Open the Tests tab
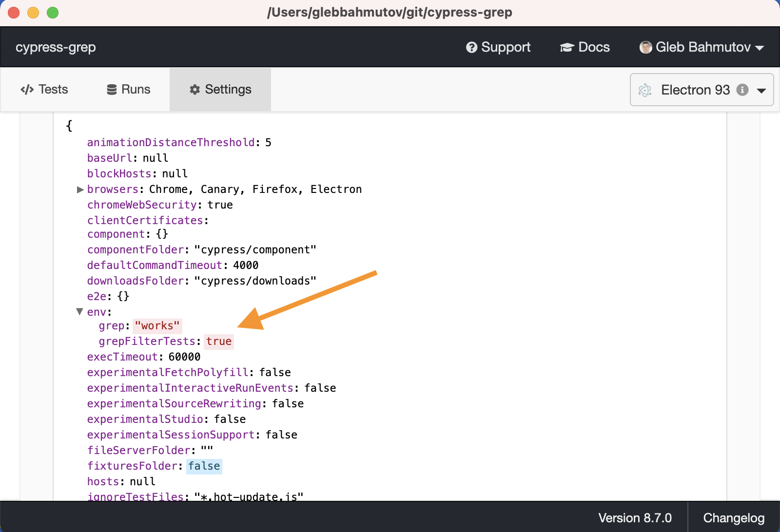This screenshot has width=780, height=532. pos(44,90)
